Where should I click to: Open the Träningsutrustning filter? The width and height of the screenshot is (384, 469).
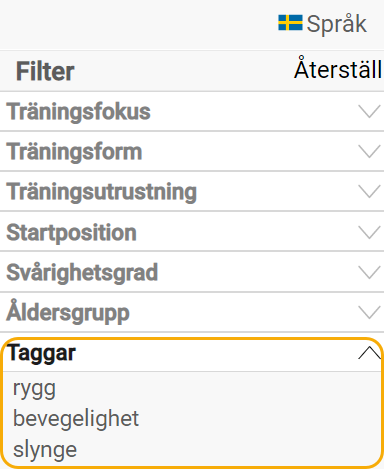point(192,192)
